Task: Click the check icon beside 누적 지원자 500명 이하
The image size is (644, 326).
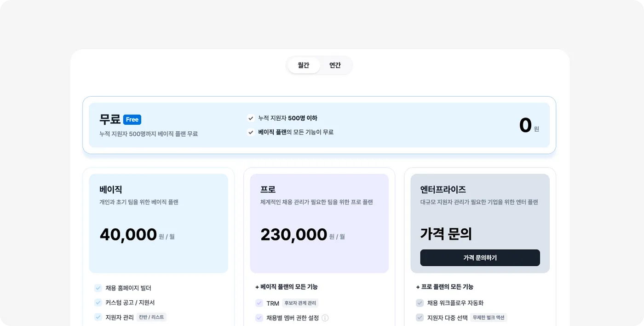Action: point(251,118)
